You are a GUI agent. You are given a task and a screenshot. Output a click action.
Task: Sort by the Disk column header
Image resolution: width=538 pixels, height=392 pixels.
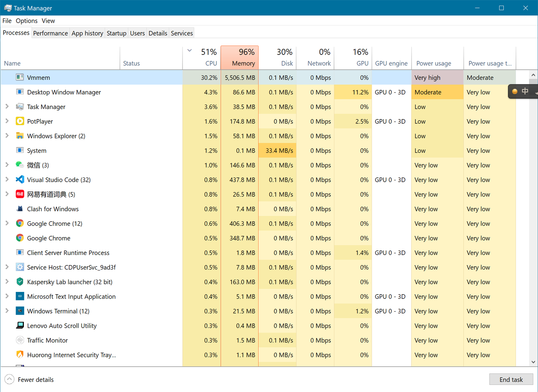pos(278,58)
